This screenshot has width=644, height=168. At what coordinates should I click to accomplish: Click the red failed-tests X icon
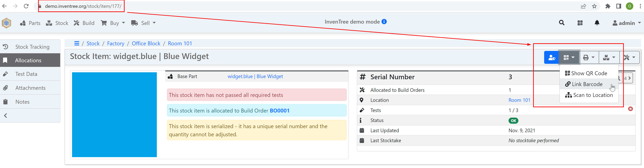630,109
